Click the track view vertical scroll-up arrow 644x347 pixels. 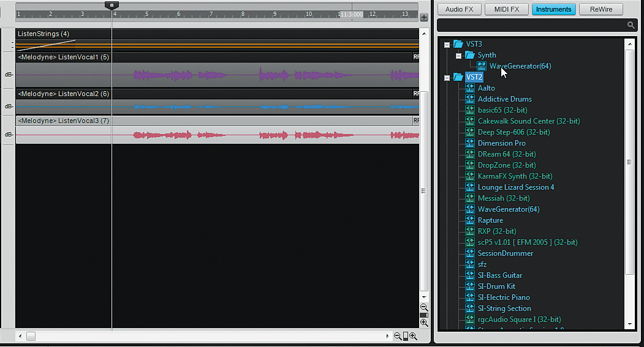424,34
